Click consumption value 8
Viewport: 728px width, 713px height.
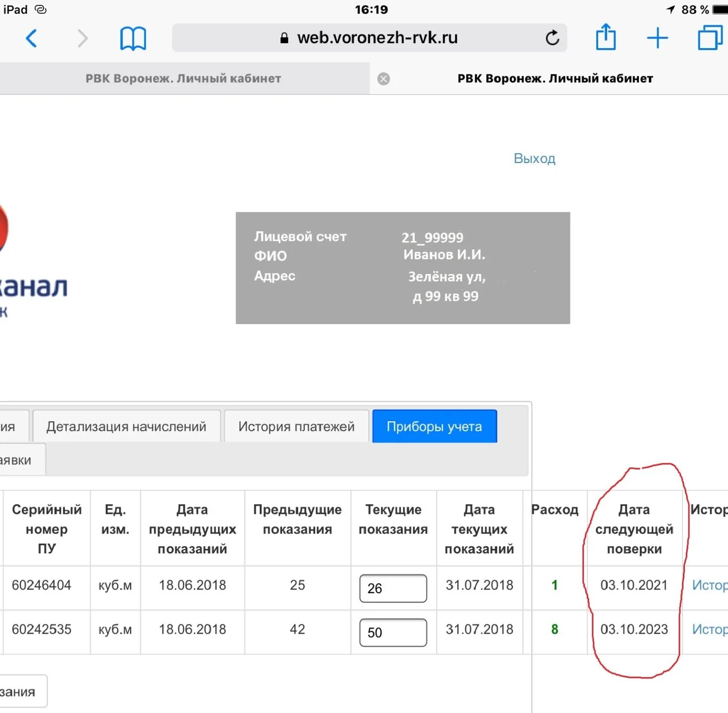(x=555, y=629)
